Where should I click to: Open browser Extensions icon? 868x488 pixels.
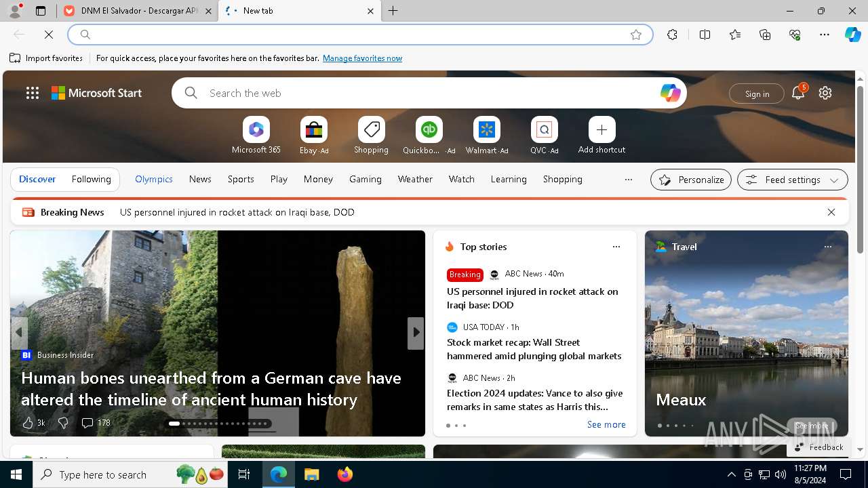point(672,35)
